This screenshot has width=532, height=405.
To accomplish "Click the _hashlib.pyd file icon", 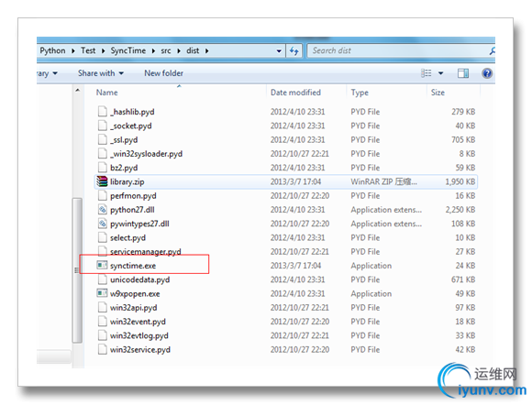I will (102, 111).
